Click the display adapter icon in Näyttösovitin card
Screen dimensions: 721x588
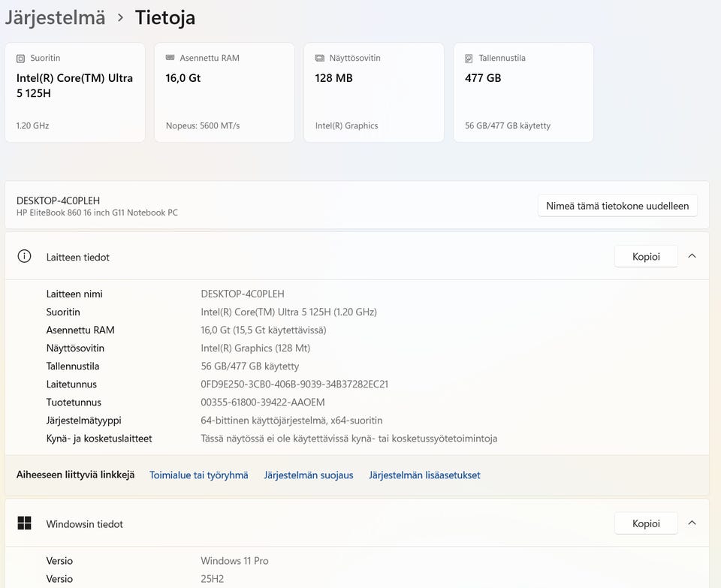coord(320,58)
